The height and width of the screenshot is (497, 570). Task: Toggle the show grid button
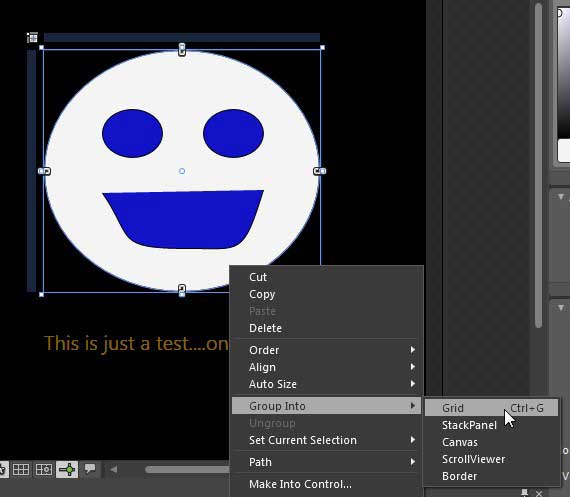coord(21,469)
